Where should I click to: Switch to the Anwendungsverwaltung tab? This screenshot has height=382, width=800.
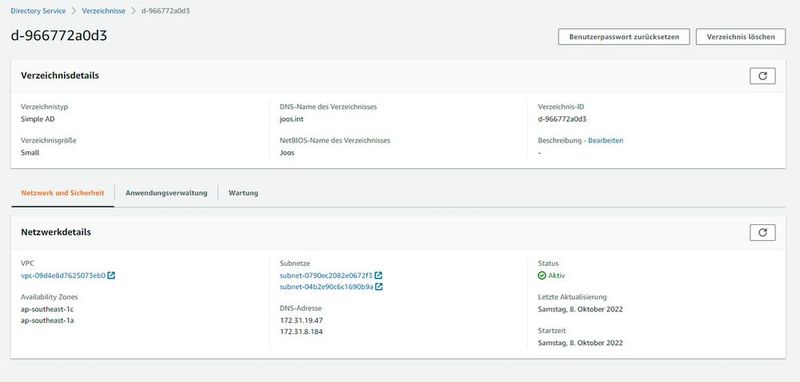(x=166, y=193)
